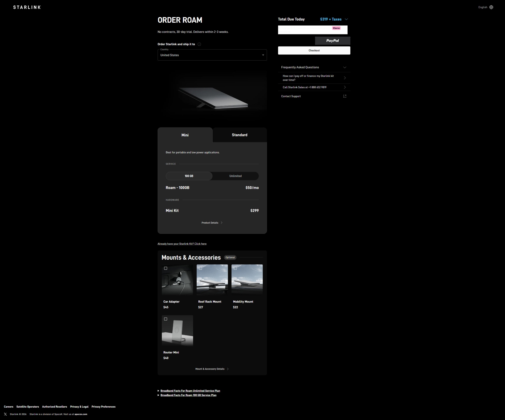The height and width of the screenshot is (420, 505).
Task: Switch to the Standard tab
Action: pyautogui.click(x=240, y=135)
